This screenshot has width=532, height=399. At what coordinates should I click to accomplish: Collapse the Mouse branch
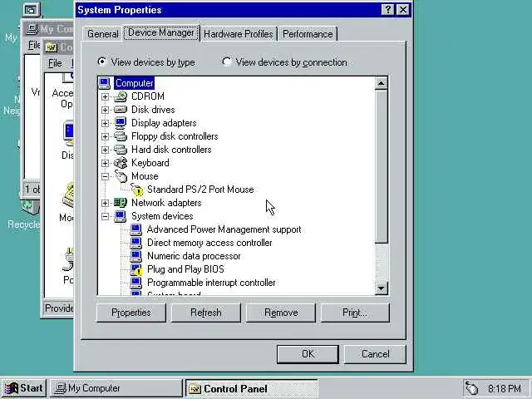[106, 176]
